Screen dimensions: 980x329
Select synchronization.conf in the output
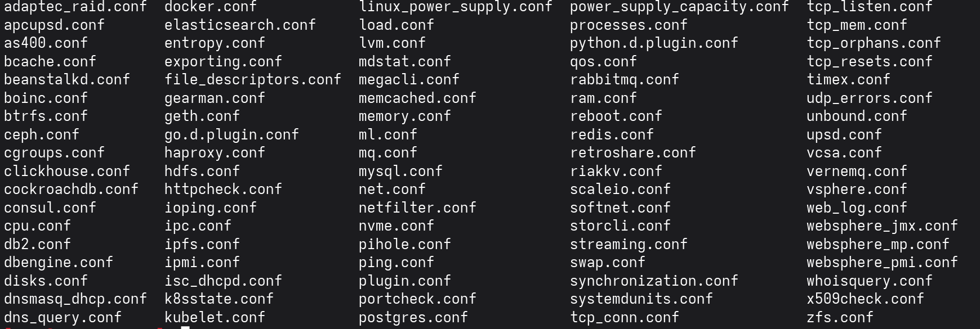(653, 281)
